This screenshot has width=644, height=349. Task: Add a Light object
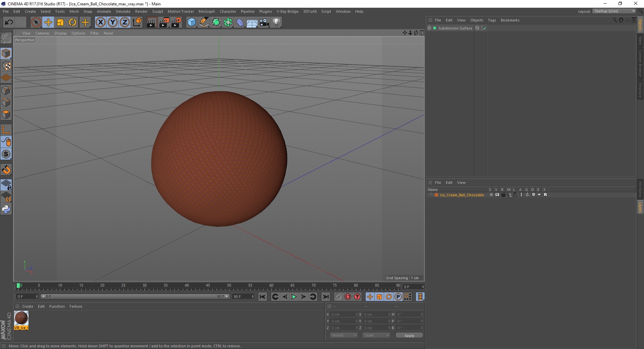pyautogui.click(x=276, y=22)
